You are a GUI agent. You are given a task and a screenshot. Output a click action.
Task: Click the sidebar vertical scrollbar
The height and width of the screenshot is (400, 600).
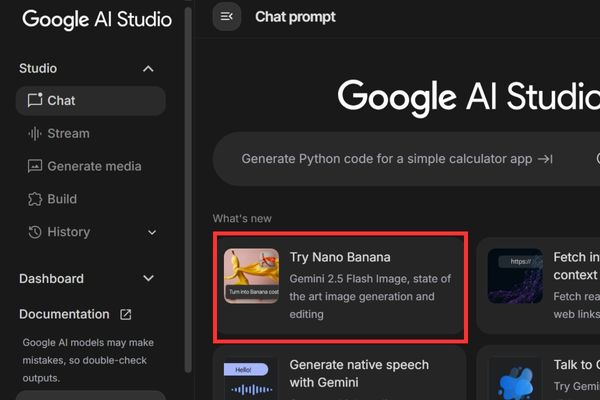tap(187, 200)
